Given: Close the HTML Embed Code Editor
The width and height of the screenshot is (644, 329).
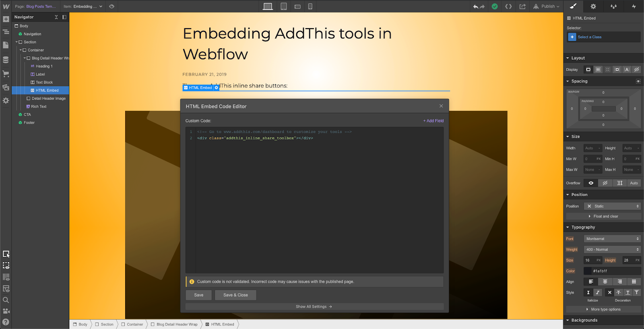Looking at the screenshot, I should [x=441, y=106].
